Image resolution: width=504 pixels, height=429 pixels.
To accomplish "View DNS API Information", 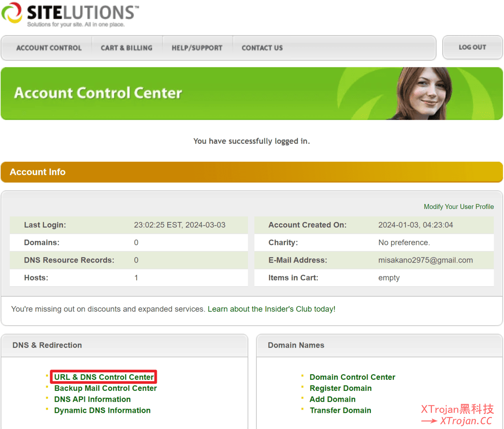I will coord(93,399).
